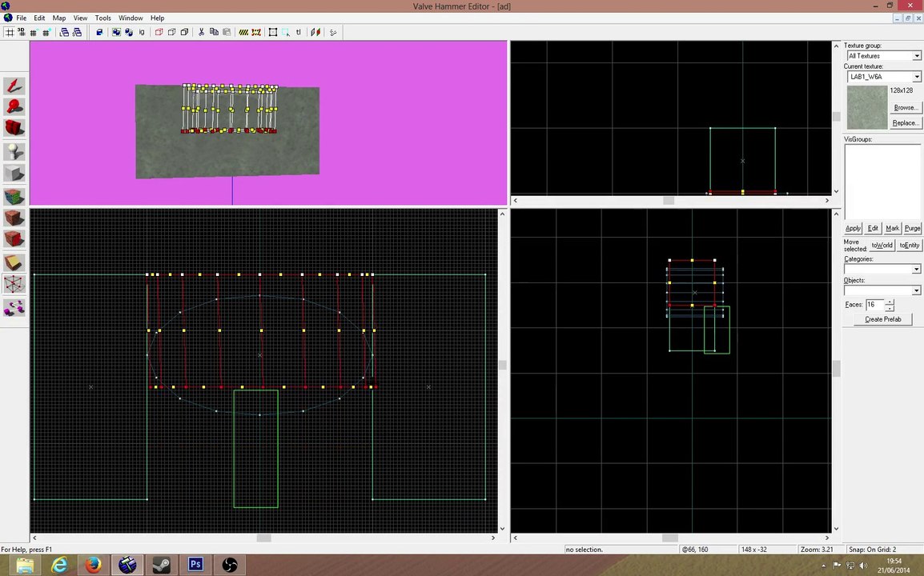This screenshot has height=576, width=924.
Task: Toggle the 2D grid display
Action: 10,32
